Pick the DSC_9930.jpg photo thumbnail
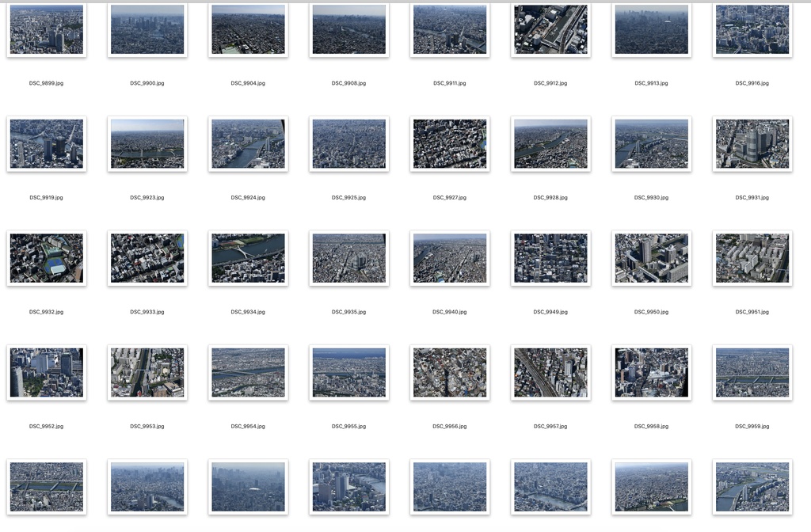 pyautogui.click(x=652, y=144)
